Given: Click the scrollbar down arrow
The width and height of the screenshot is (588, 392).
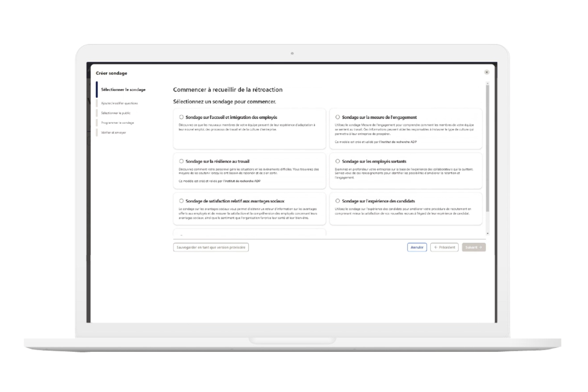Looking at the screenshot, I should pos(488,233).
